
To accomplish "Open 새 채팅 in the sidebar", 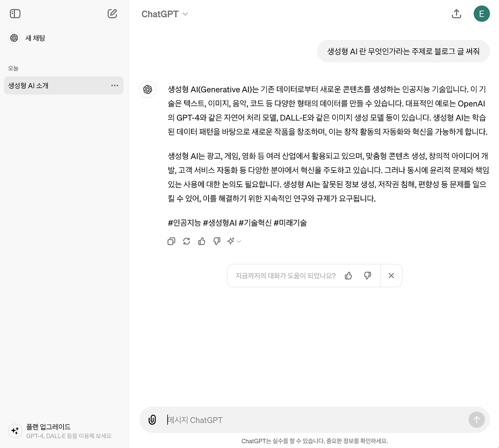I will pos(35,38).
